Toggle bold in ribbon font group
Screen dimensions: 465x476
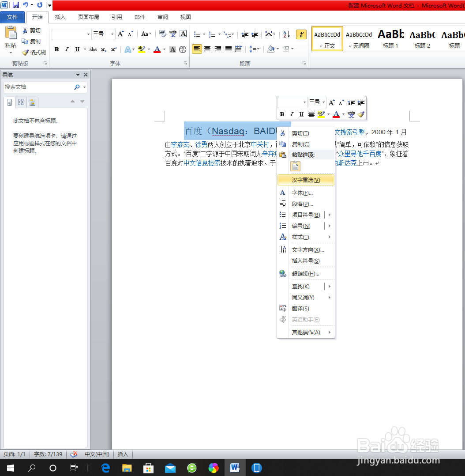click(x=57, y=49)
